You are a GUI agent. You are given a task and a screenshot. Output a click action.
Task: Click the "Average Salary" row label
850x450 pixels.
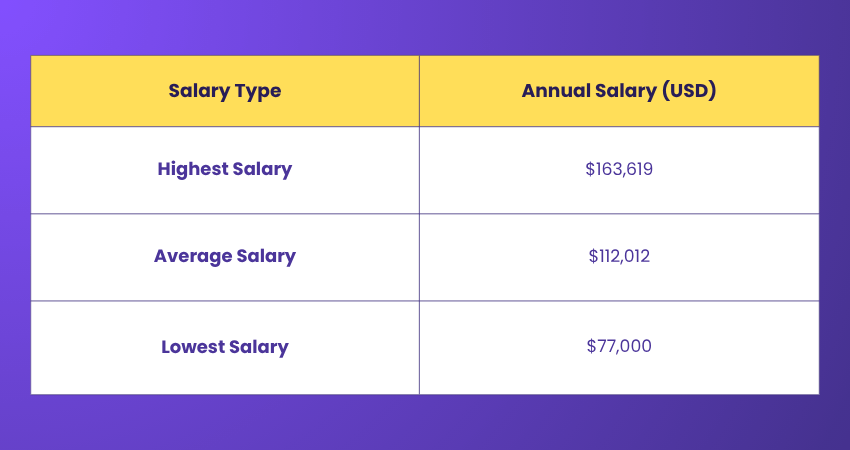[225, 256]
